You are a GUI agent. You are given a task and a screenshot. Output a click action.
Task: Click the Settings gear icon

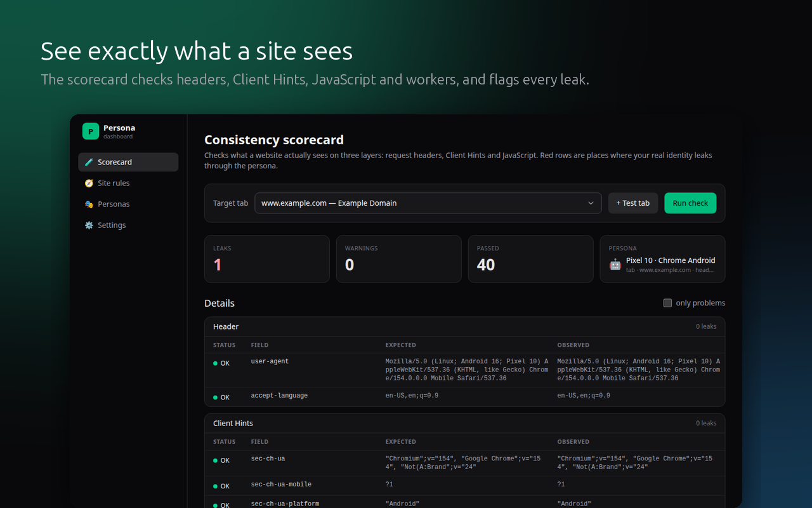point(89,225)
